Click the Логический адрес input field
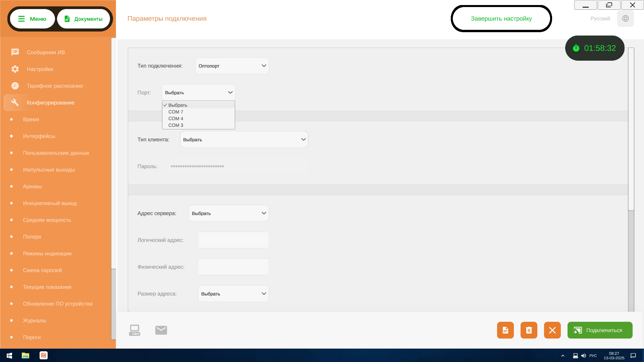This screenshot has height=362, width=644. click(233, 240)
